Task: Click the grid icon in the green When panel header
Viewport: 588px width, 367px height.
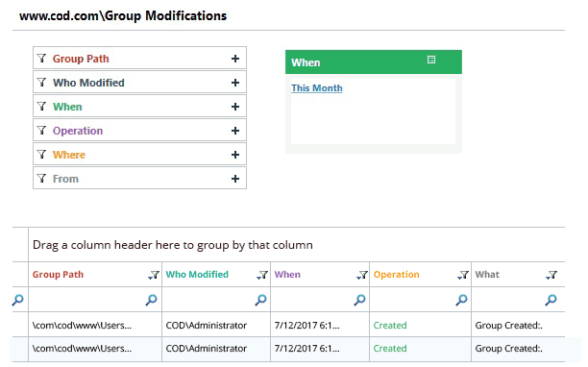Action: [431, 60]
